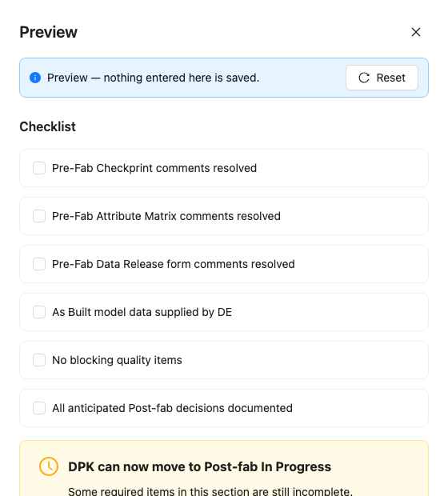Click the 'Some required items' incomplete notice text
The width and height of the screenshot is (448, 496).
pos(210,491)
